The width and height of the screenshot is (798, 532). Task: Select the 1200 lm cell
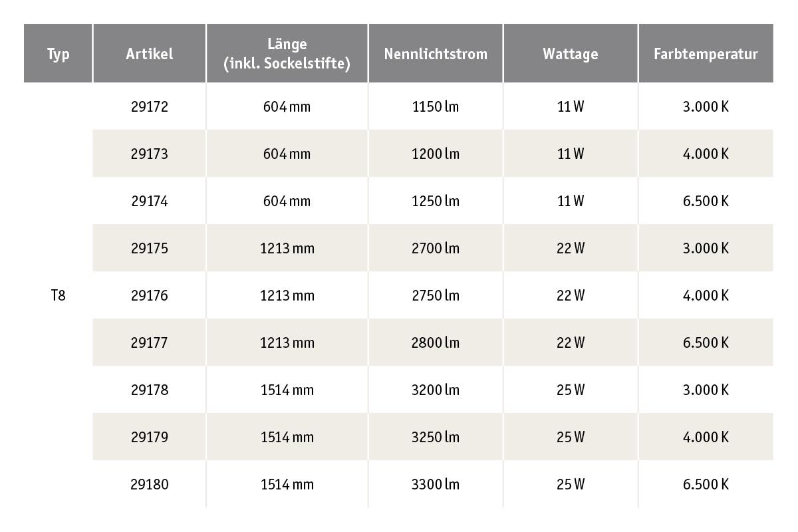tap(436, 154)
